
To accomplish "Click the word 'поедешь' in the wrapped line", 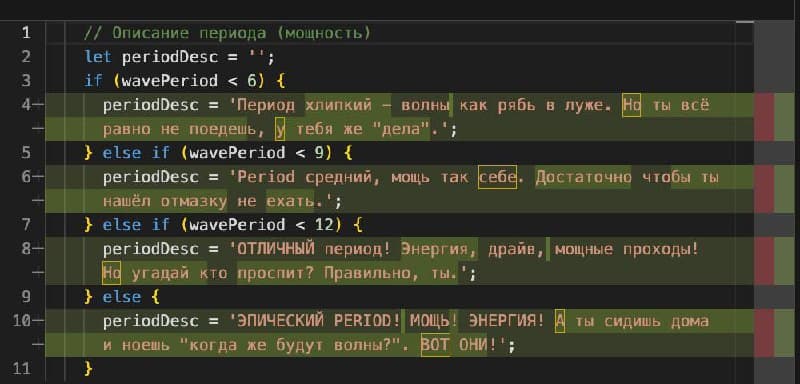I will tap(223, 130).
